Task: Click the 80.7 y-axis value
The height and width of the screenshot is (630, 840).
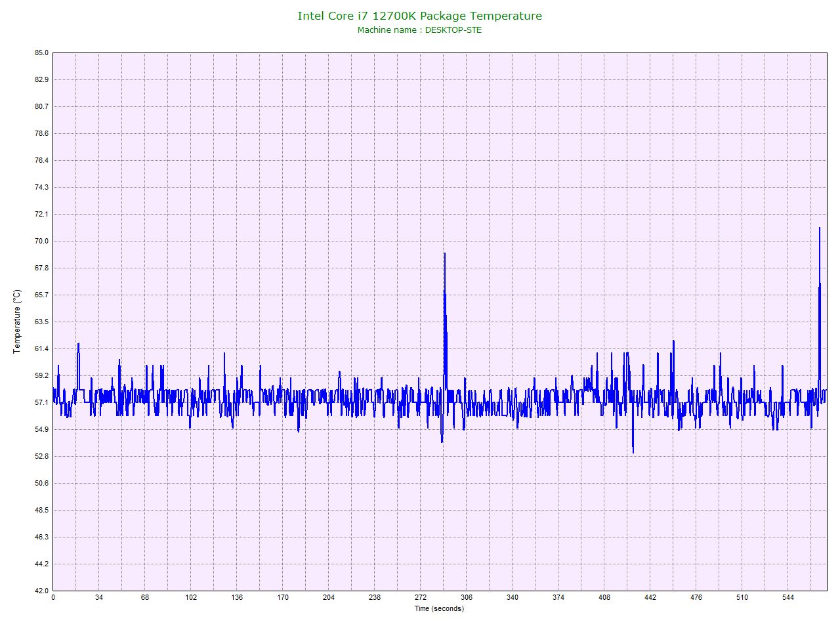Action: [x=42, y=106]
